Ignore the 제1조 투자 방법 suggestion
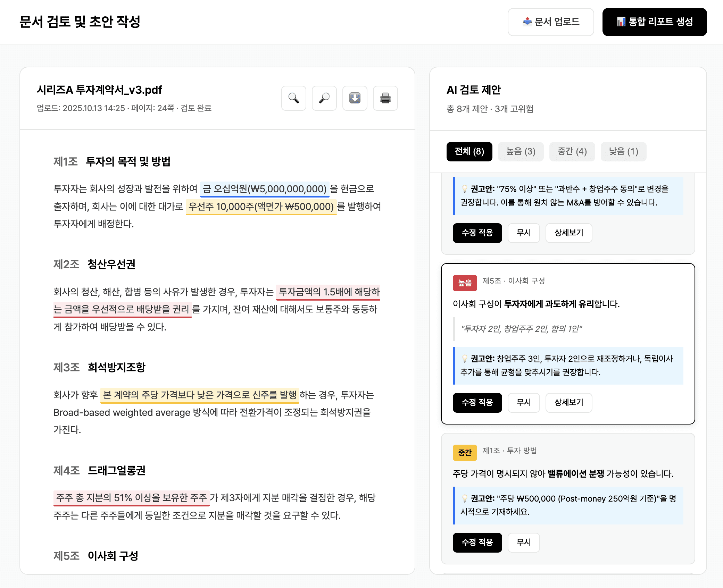 pyautogui.click(x=523, y=542)
